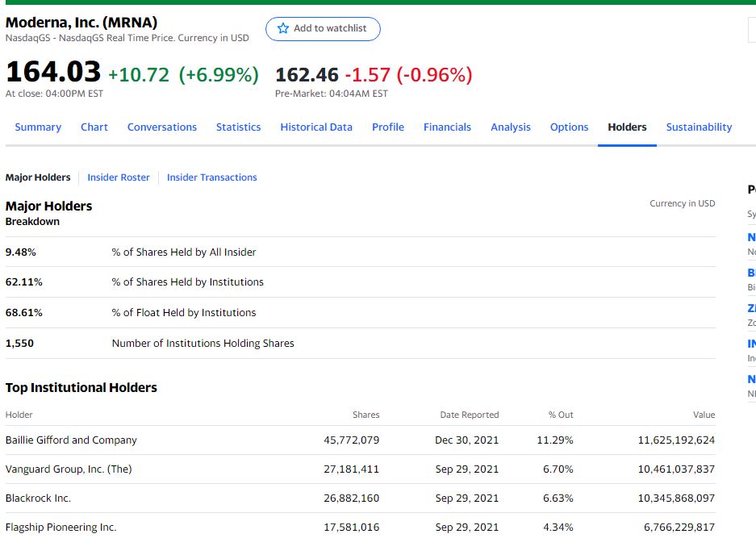The image size is (756, 538).
Task: Go to the Statistics tab
Action: (238, 127)
